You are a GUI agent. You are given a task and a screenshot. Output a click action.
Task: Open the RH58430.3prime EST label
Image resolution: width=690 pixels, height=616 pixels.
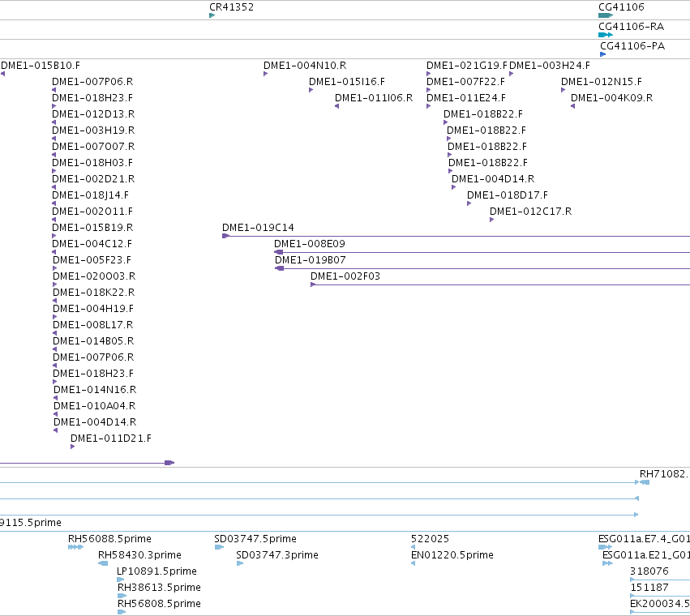point(139,555)
